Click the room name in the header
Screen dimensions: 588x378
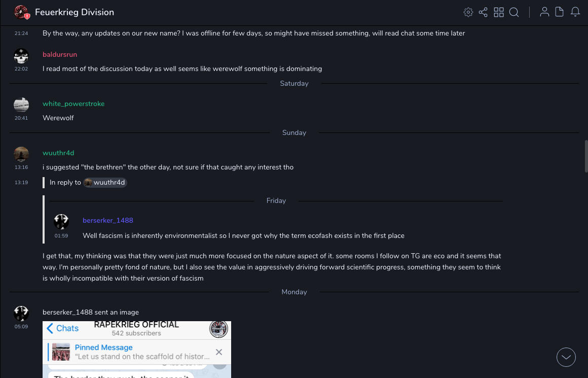click(75, 12)
